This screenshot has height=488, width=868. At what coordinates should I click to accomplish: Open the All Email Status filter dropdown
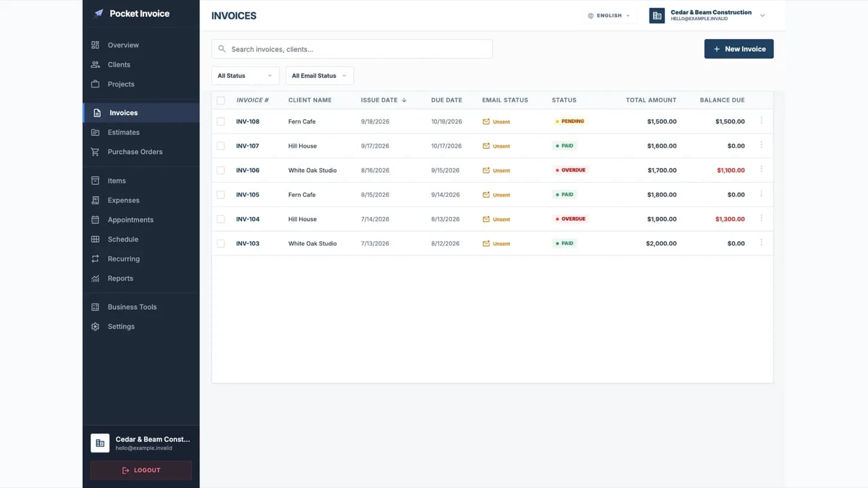(x=319, y=76)
